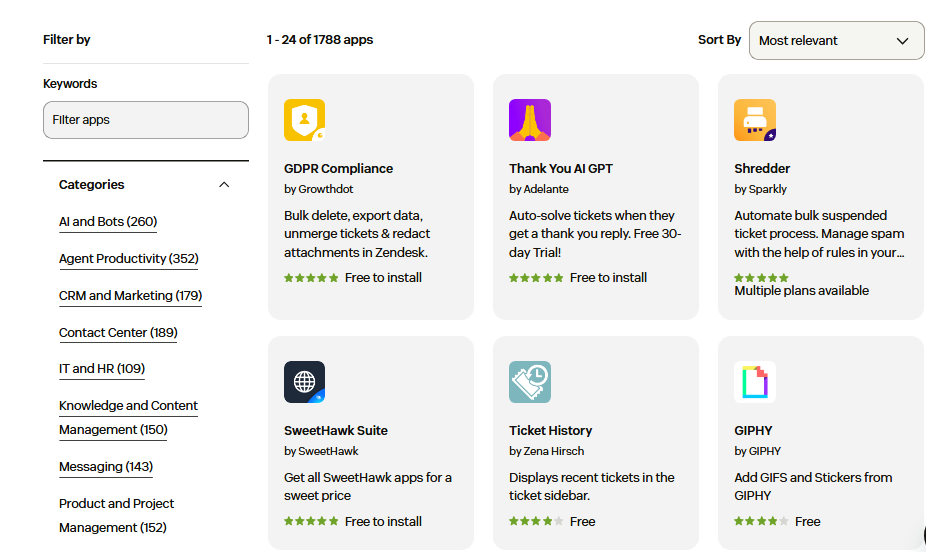Screen dimensions: 926x552
Task: Collapse the Categories section chevron
Action: point(224,185)
